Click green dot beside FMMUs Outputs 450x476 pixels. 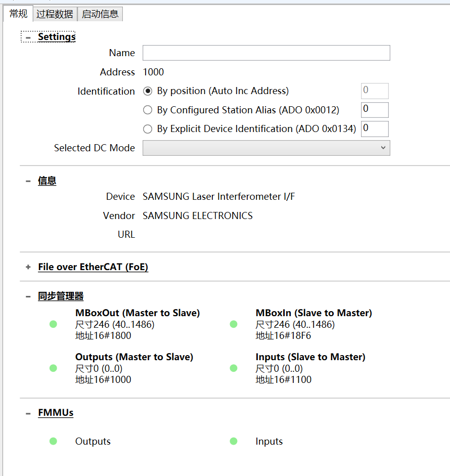click(x=53, y=441)
